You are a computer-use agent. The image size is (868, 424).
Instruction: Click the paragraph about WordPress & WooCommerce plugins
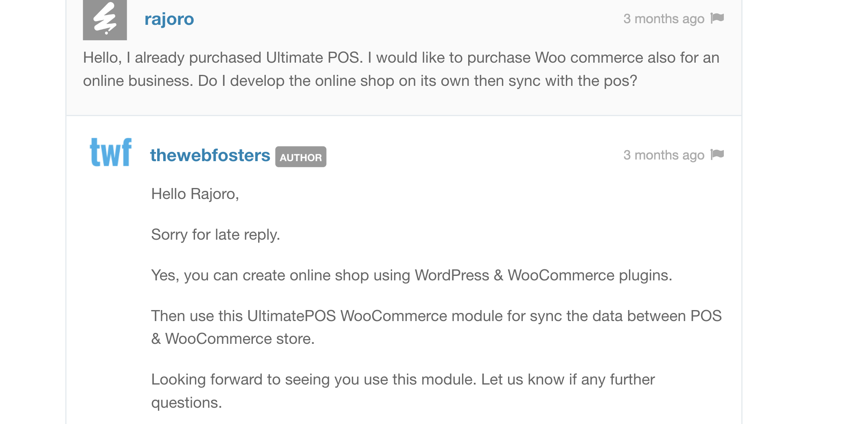pos(412,275)
